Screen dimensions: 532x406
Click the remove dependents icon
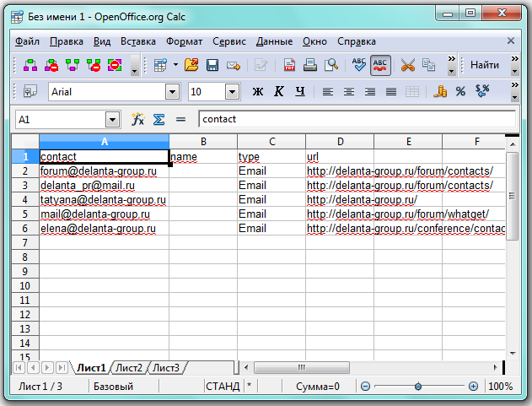click(94, 65)
